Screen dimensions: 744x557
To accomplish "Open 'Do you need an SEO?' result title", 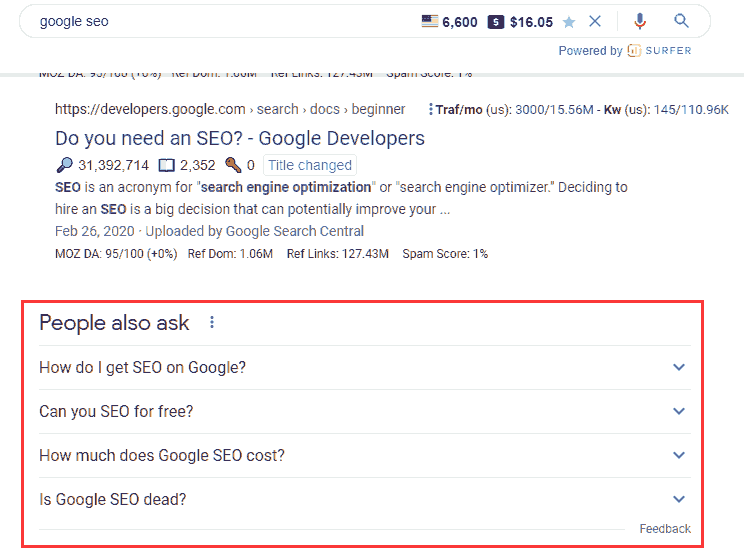I will coord(240,139).
